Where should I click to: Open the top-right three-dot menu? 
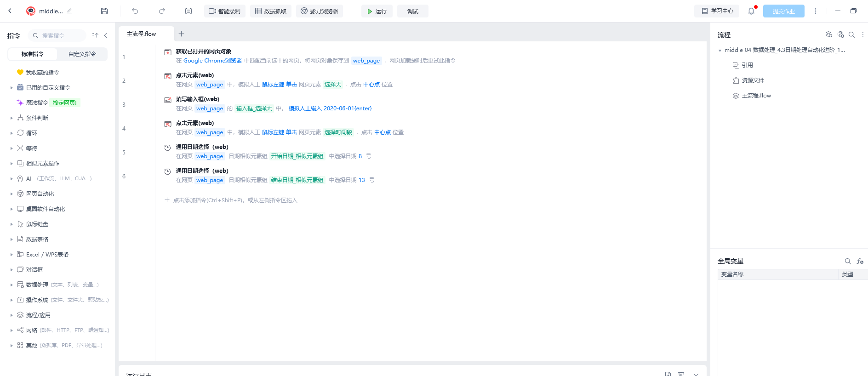tap(816, 11)
